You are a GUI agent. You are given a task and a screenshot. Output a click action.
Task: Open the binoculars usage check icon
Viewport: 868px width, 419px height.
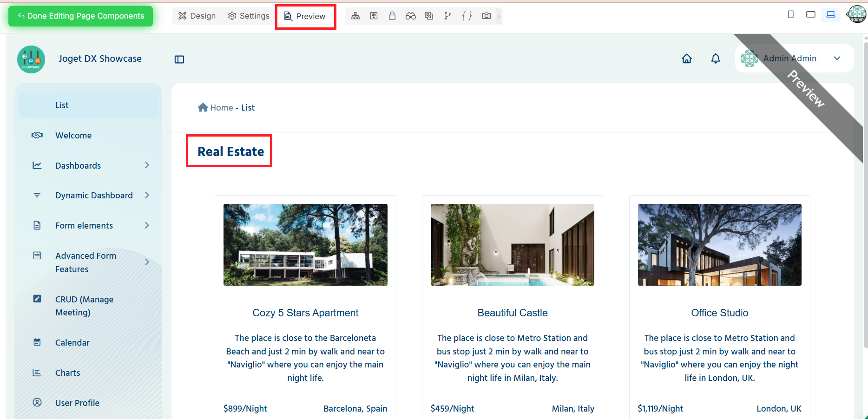[410, 16]
